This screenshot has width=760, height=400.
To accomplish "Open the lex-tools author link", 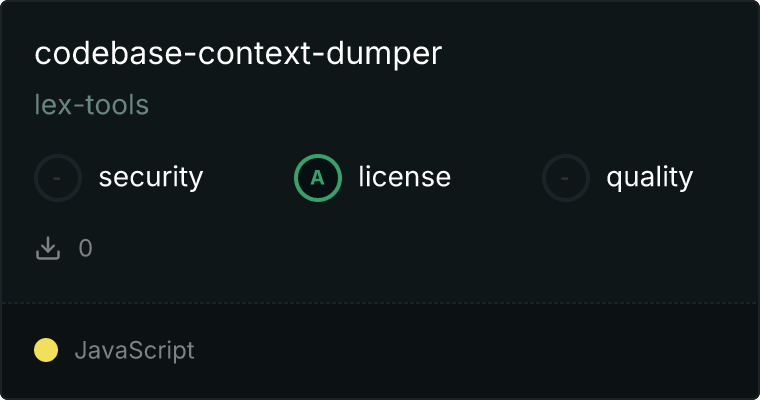I will (x=92, y=105).
